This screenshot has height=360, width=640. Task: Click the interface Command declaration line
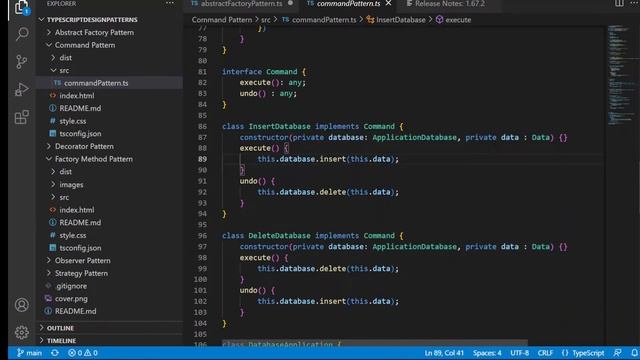coord(264,71)
